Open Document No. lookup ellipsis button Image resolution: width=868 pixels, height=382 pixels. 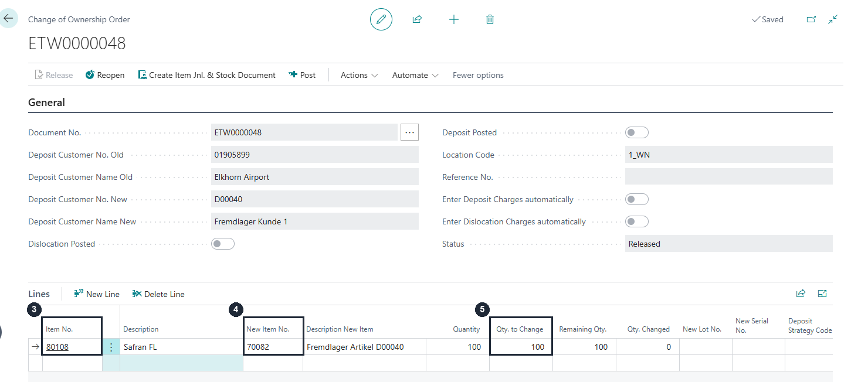tap(410, 132)
